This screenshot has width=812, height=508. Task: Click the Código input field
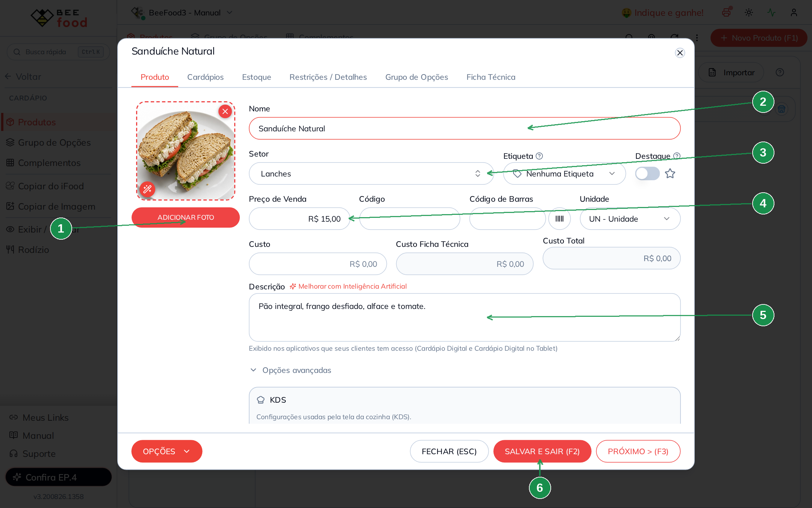click(409, 219)
